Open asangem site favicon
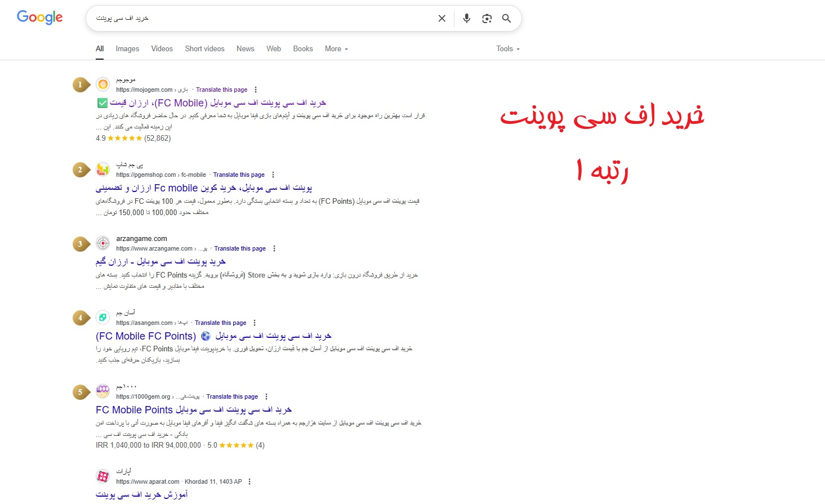Viewport: 825px width, 504px height. click(103, 318)
